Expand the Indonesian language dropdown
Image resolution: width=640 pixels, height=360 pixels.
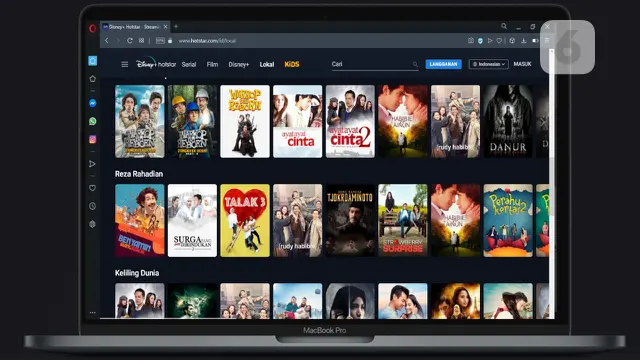(489, 64)
